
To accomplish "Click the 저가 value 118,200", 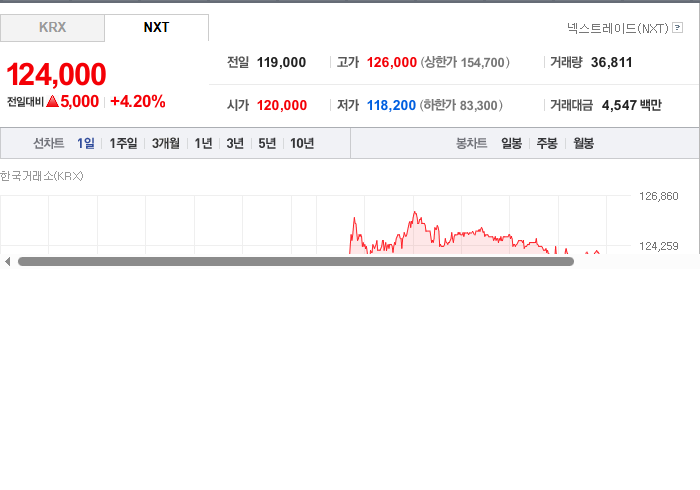I will tap(391, 105).
